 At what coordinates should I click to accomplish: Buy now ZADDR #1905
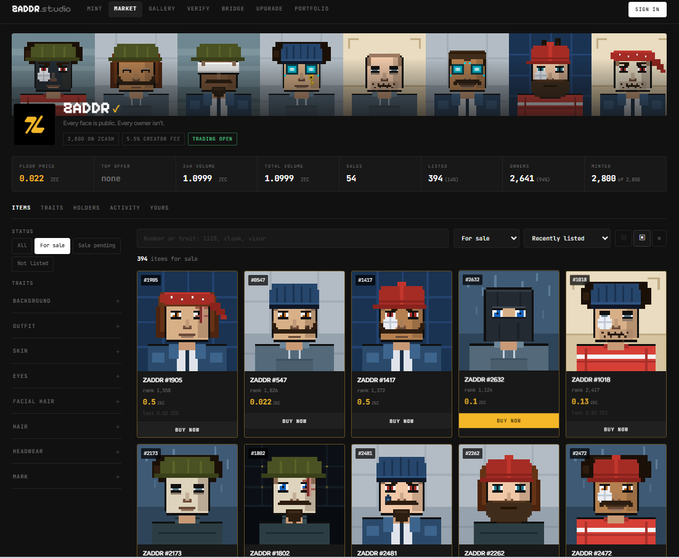(187, 430)
